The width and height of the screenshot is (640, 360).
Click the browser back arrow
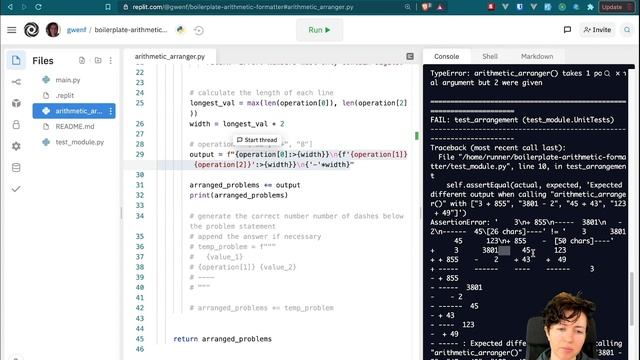tap(10, 7)
